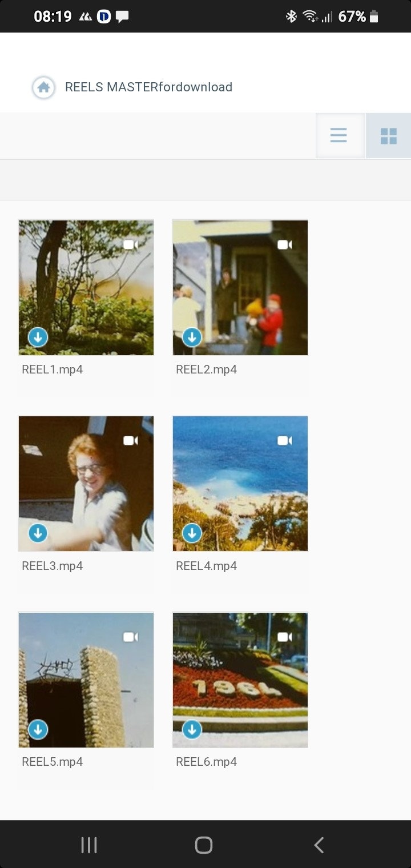
Task: Download REEL4.mp4 using its blue arrow icon
Action: click(192, 533)
